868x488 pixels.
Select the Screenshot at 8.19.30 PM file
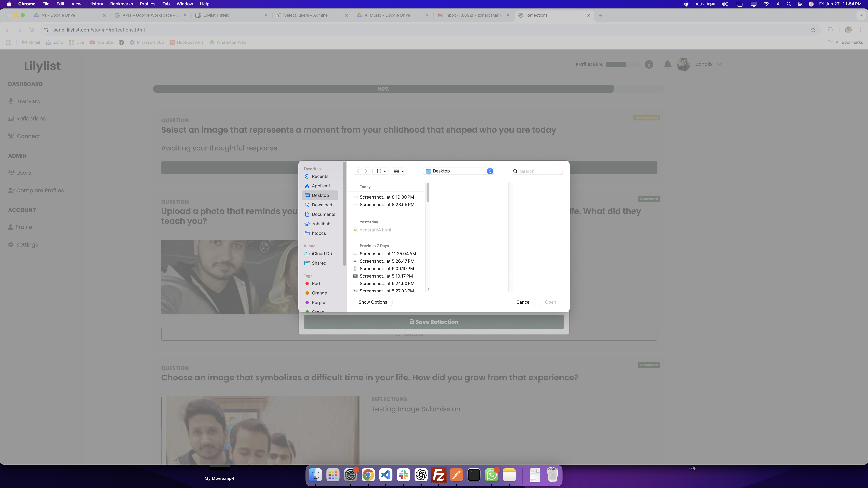tap(387, 197)
